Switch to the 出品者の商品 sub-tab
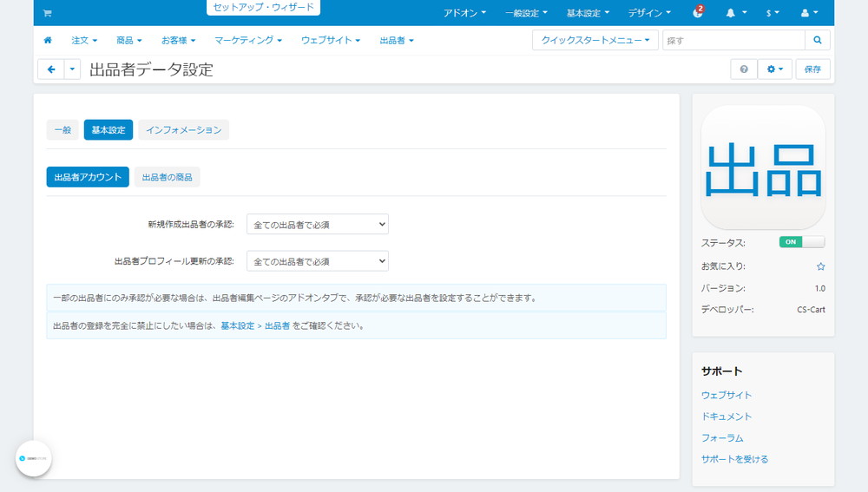Screen dimensions: 868x492 click(x=167, y=177)
